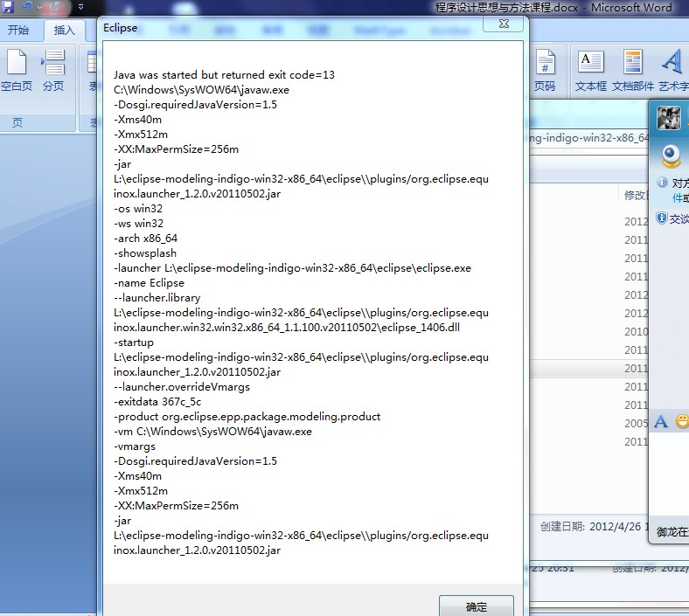Click the Word title 程序设计思想与方法课程.docx

click(x=506, y=7)
